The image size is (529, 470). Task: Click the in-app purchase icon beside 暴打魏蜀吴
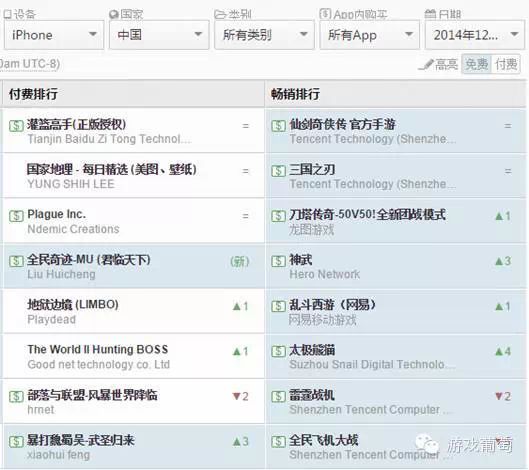click(x=16, y=441)
